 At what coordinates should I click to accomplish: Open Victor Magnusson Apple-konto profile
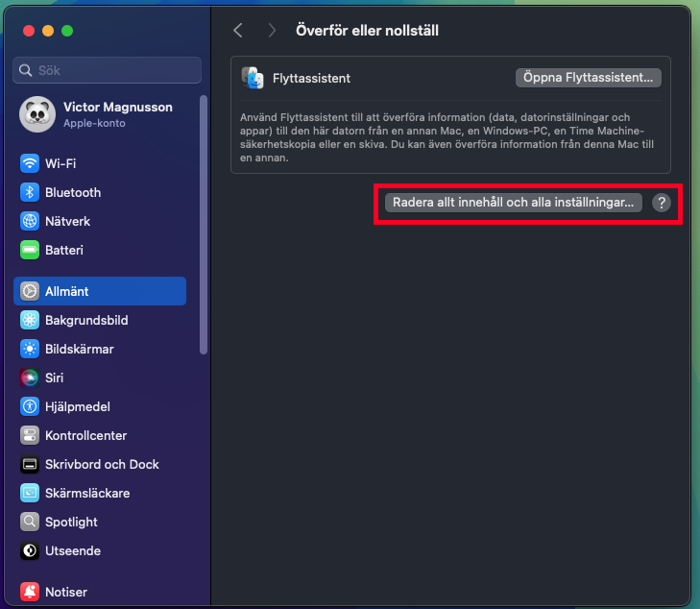coord(100,114)
